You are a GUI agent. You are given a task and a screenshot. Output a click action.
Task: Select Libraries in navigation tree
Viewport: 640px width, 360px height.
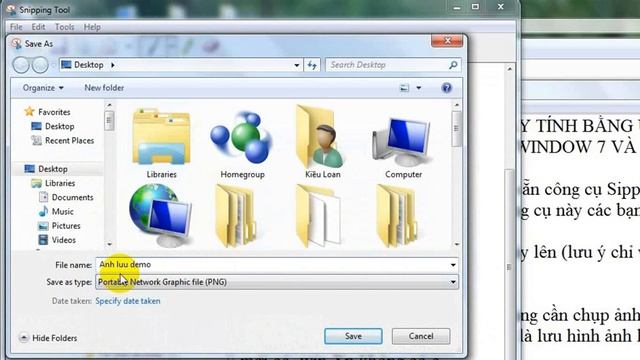coord(53,183)
